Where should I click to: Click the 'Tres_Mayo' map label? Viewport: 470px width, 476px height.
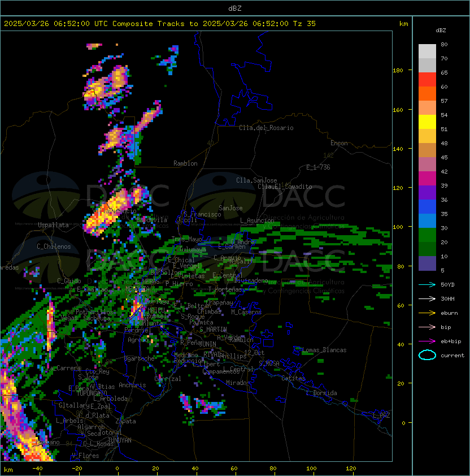click(186, 239)
